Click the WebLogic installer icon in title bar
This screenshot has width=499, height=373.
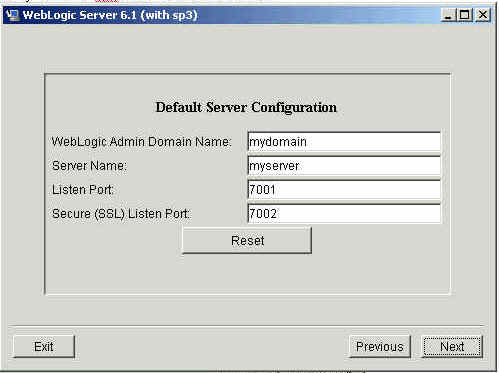[x=12, y=15]
